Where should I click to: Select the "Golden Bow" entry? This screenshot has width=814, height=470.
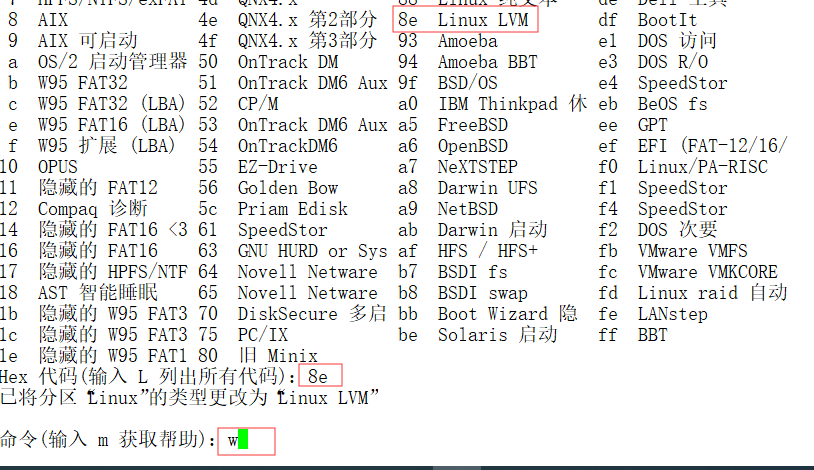[288, 188]
